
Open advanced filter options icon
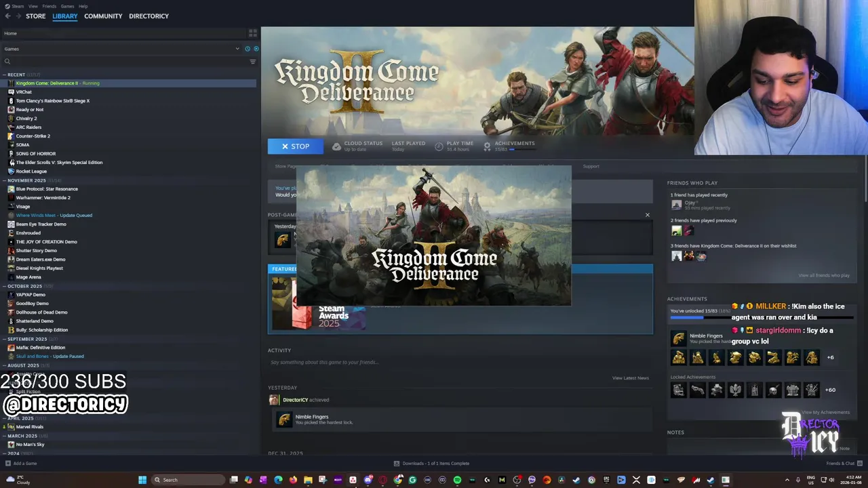(x=253, y=62)
